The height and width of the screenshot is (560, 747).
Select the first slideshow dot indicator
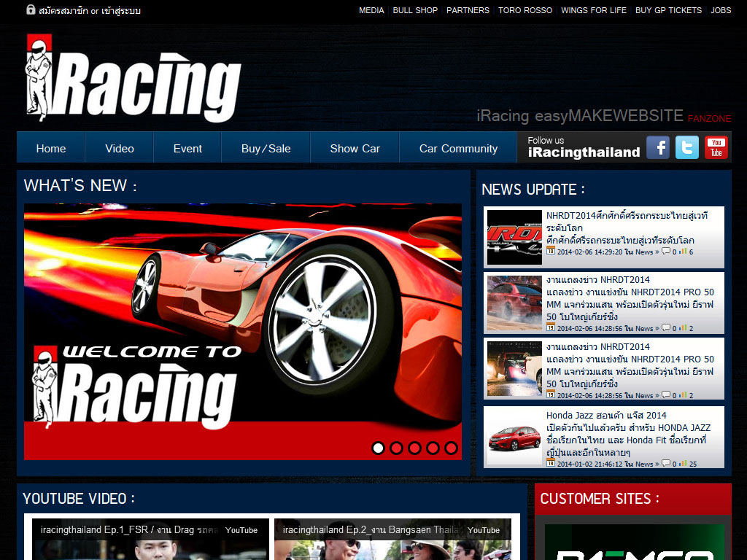[378, 448]
